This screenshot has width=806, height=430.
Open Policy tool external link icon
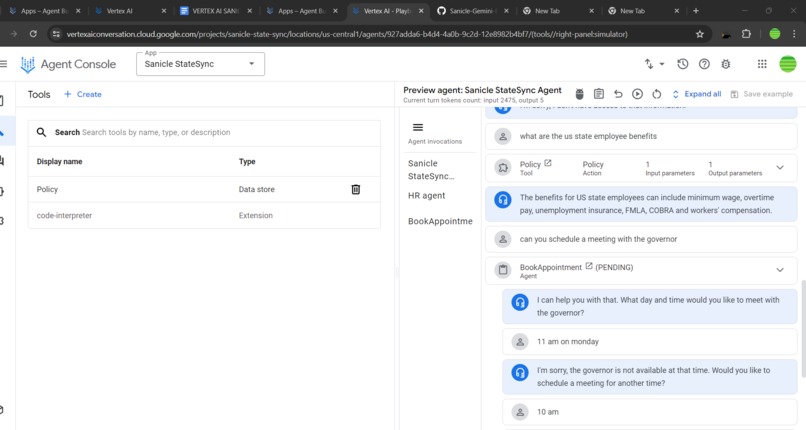(548, 163)
